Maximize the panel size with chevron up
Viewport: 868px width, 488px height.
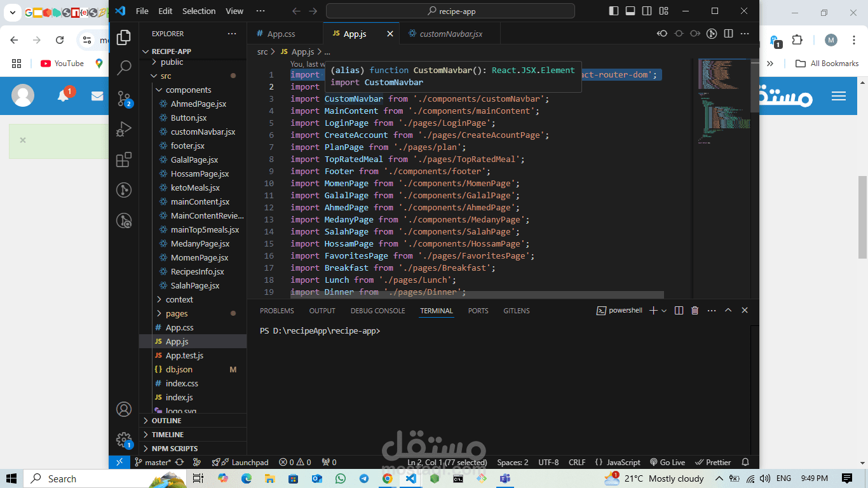pyautogui.click(x=728, y=311)
